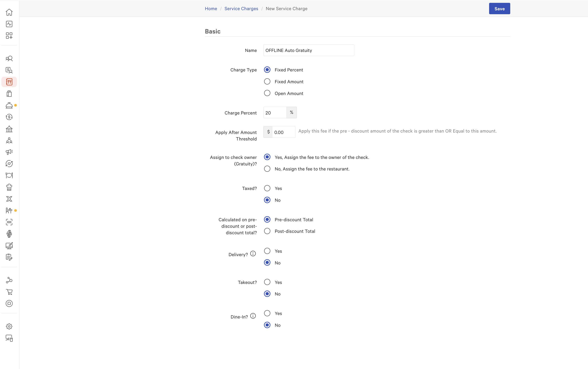Click the Dine-In info icon
The width and height of the screenshot is (588, 369).
click(253, 316)
